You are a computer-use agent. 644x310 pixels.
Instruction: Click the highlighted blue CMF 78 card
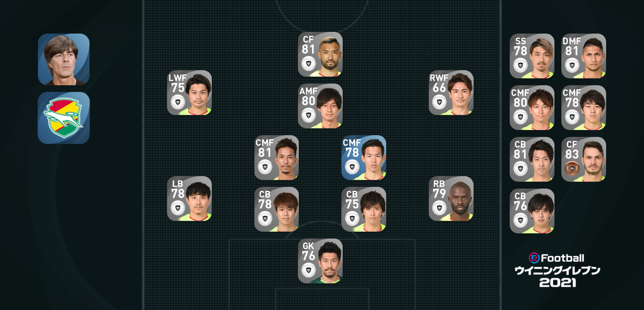364,158
